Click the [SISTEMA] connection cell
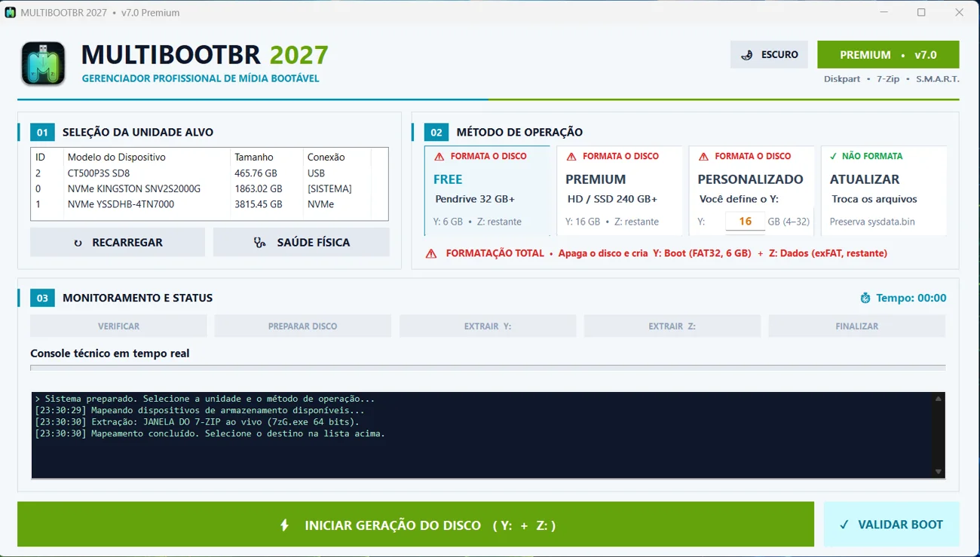This screenshot has height=557, width=980. (329, 189)
